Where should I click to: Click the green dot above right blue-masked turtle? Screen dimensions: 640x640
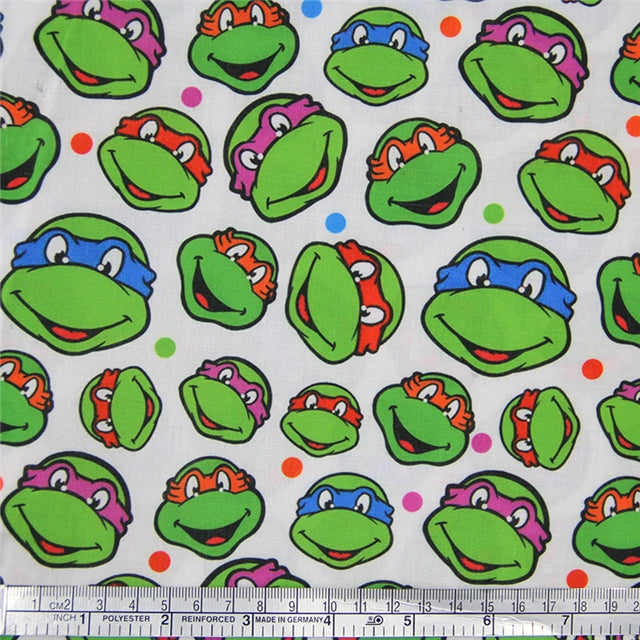[493, 213]
